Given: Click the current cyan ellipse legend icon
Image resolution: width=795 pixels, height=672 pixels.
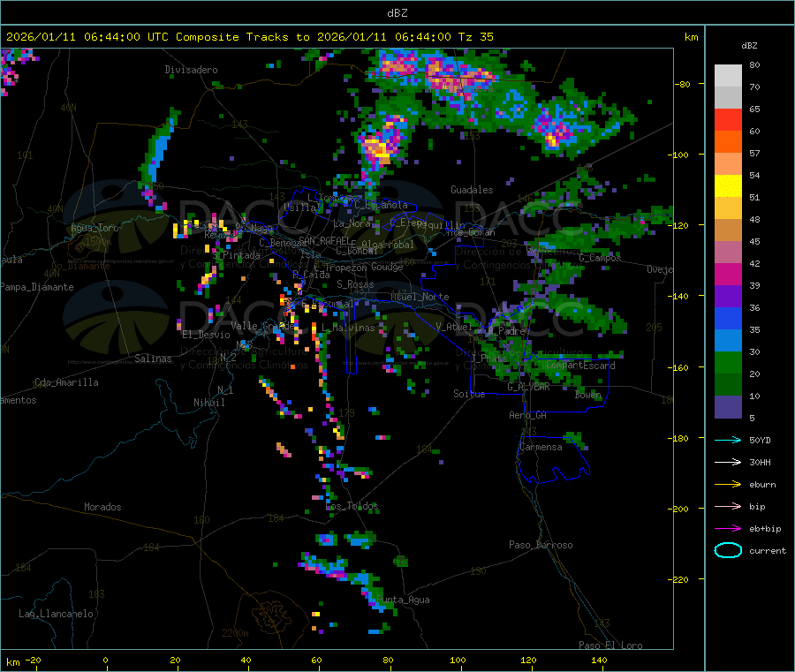Looking at the screenshot, I should 728,550.
